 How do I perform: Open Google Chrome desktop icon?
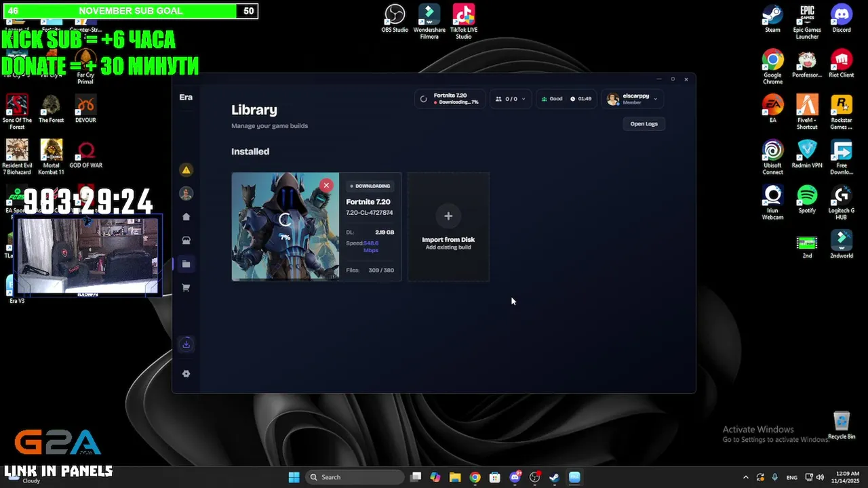[772, 66]
